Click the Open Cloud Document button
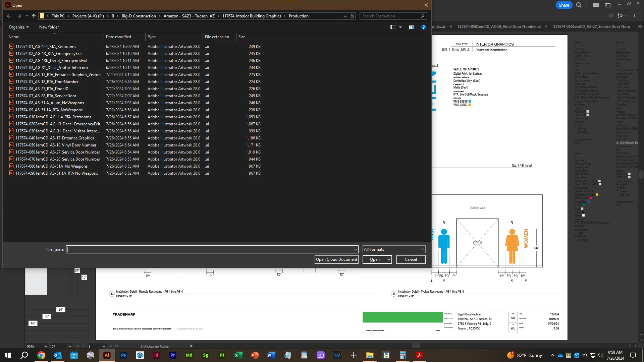The image size is (644, 362). [336, 259]
